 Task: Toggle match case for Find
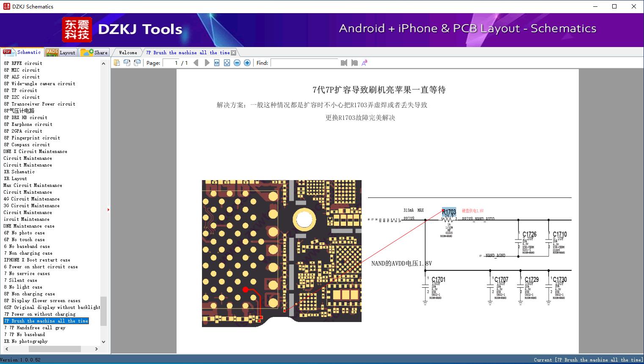364,63
